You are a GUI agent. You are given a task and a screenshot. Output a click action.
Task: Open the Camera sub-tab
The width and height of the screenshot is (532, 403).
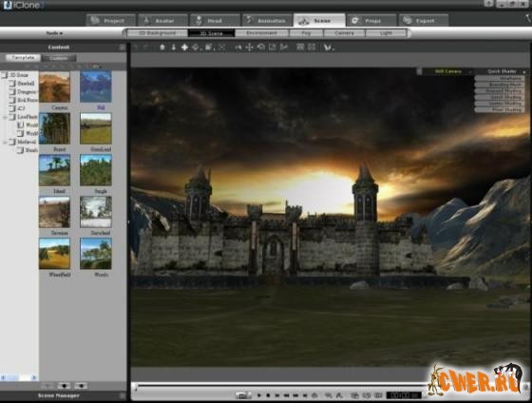click(x=344, y=33)
